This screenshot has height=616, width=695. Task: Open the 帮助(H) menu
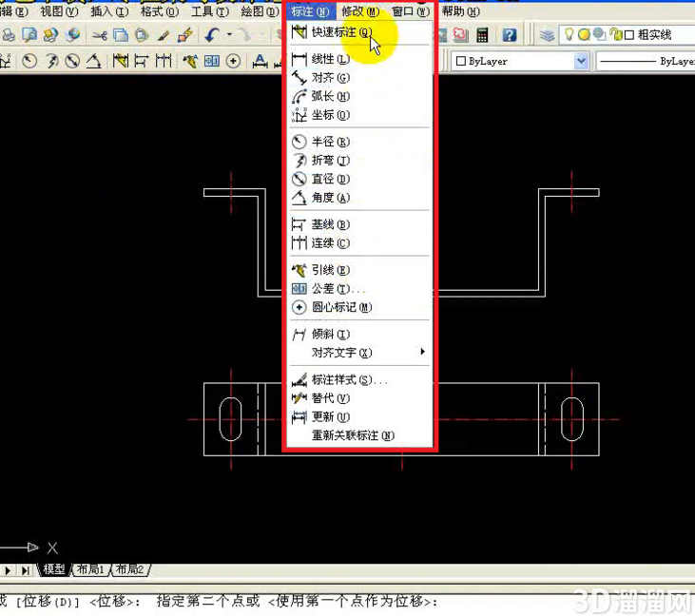tap(461, 11)
